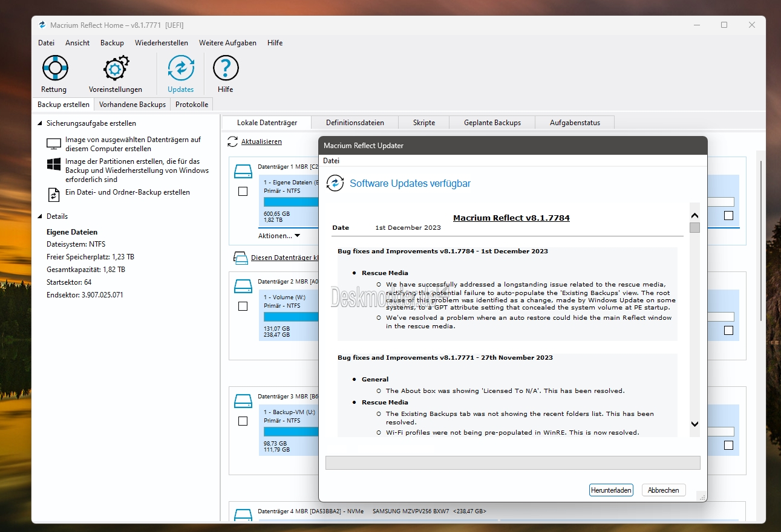Image resolution: width=781 pixels, height=532 pixels.
Task: Click Abbrechen in the updater dialog
Action: pos(663,490)
